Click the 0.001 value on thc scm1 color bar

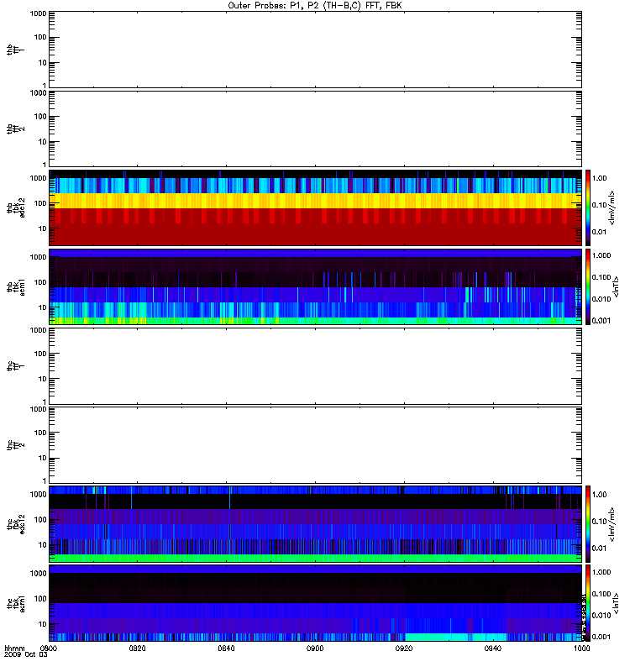click(x=601, y=637)
